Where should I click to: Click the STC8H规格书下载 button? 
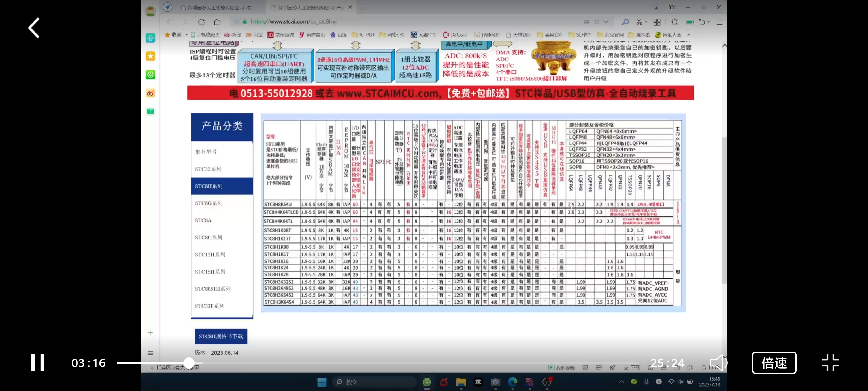(x=221, y=336)
